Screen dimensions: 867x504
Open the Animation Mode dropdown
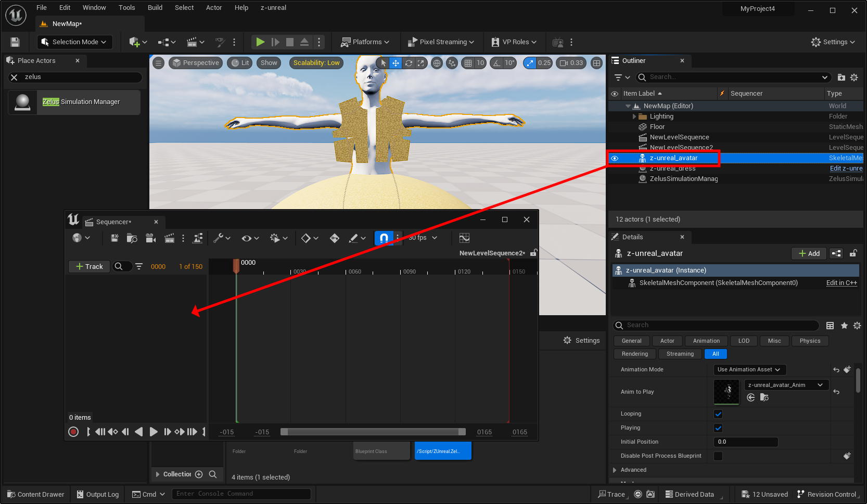tap(749, 370)
